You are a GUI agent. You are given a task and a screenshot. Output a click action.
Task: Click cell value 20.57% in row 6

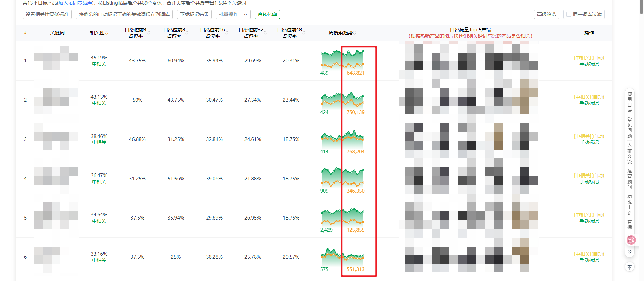291,257
